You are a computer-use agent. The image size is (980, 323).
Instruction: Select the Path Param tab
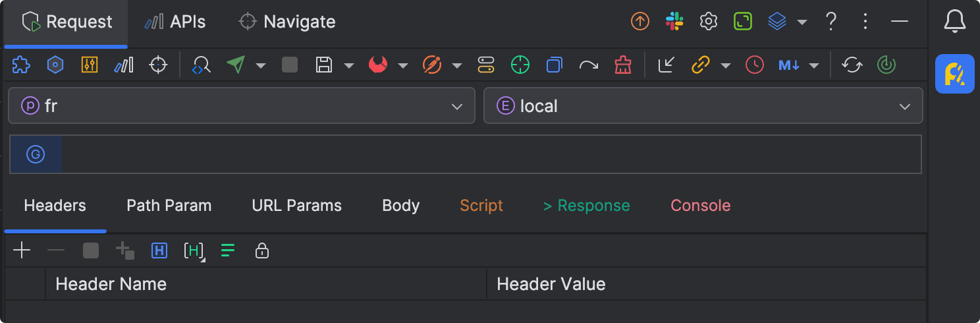(x=169, y=206)
